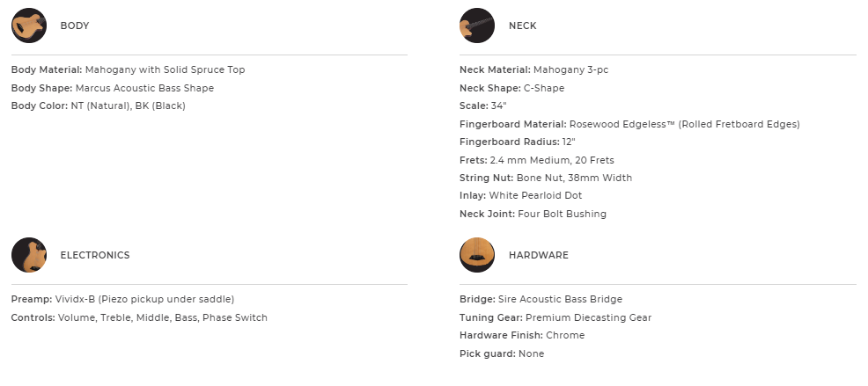Select the HARDWARE section heading
The image size is (868, 386).
click(539, 256)
